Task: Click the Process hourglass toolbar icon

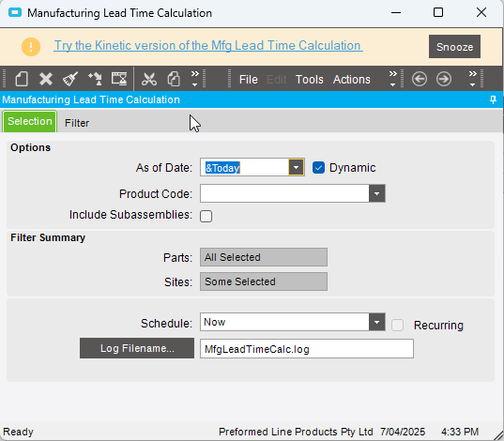Action: [119, 79]
